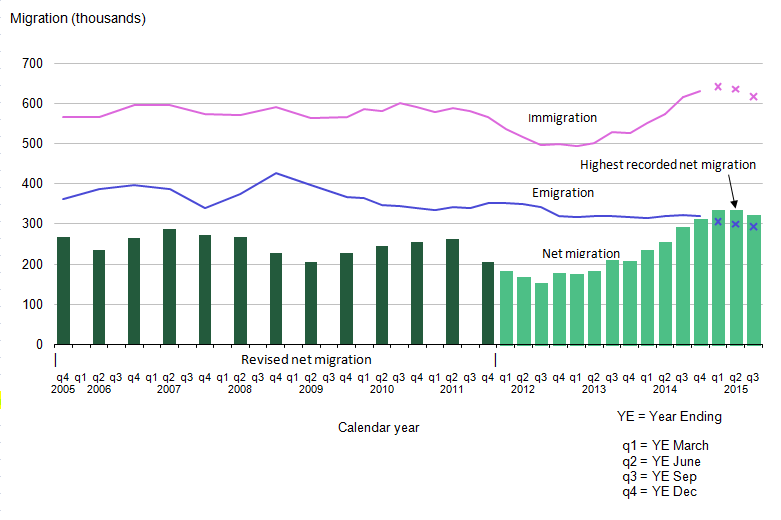The height and width of the screenshot is (520, 781).
Task: Click the 700 value on the y-axis
Action: pos(33,63)
